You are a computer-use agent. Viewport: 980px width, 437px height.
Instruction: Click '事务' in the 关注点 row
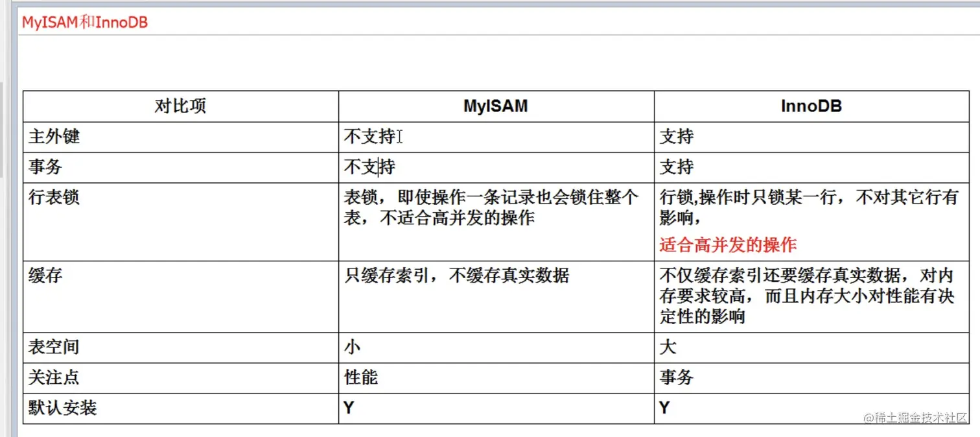(677, 378)
